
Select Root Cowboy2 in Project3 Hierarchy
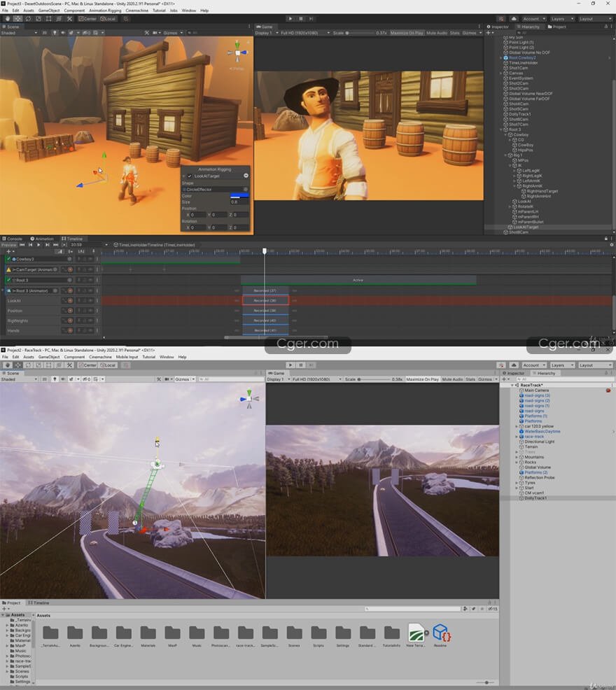point(522,57)
